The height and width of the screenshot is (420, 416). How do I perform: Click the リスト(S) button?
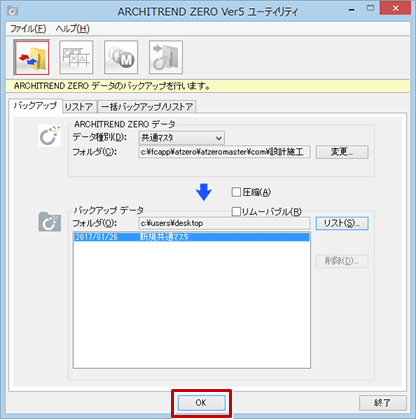tap(342, 223)
